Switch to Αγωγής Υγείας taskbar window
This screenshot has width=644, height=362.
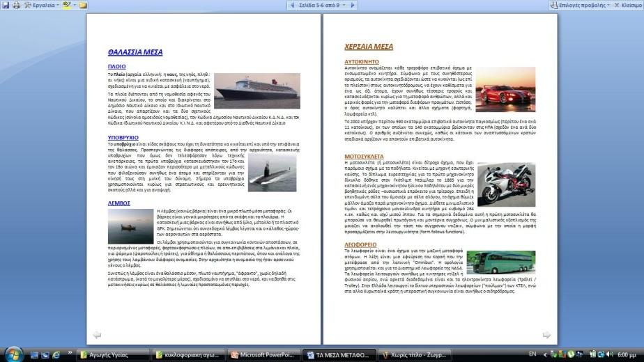112,354
